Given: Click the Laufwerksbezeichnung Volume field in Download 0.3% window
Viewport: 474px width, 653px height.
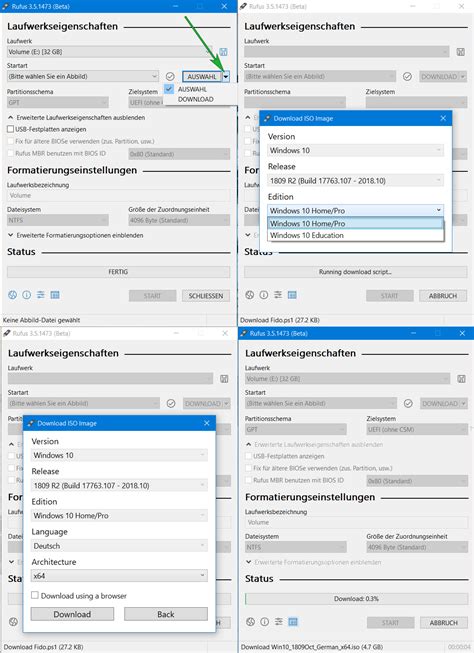Looking at the screenshot, I should pos(357,522).
